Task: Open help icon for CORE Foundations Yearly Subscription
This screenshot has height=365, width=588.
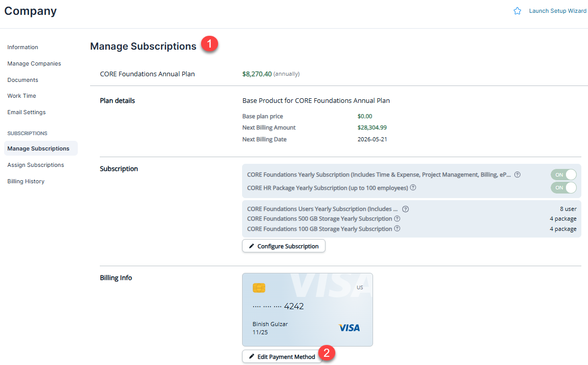Action: click(517, 175)
